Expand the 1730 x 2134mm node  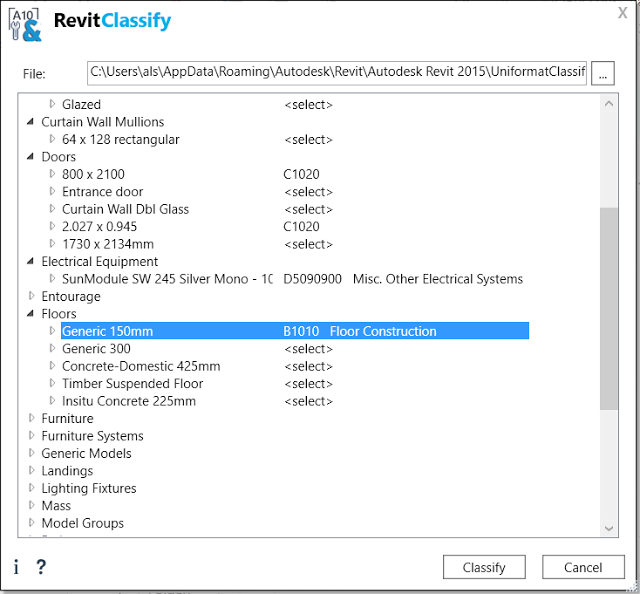click(52, 244)
